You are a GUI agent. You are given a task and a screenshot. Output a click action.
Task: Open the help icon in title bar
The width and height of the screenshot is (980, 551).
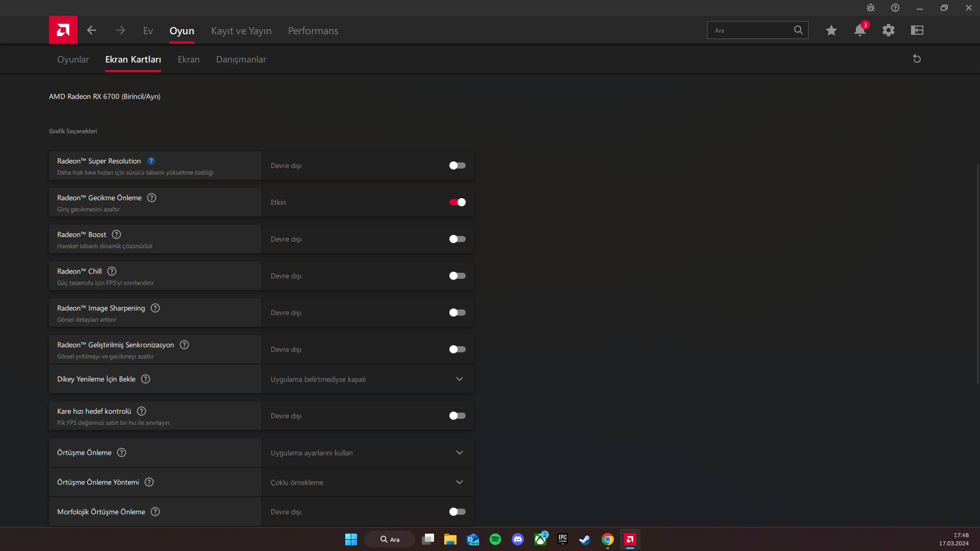895,8
